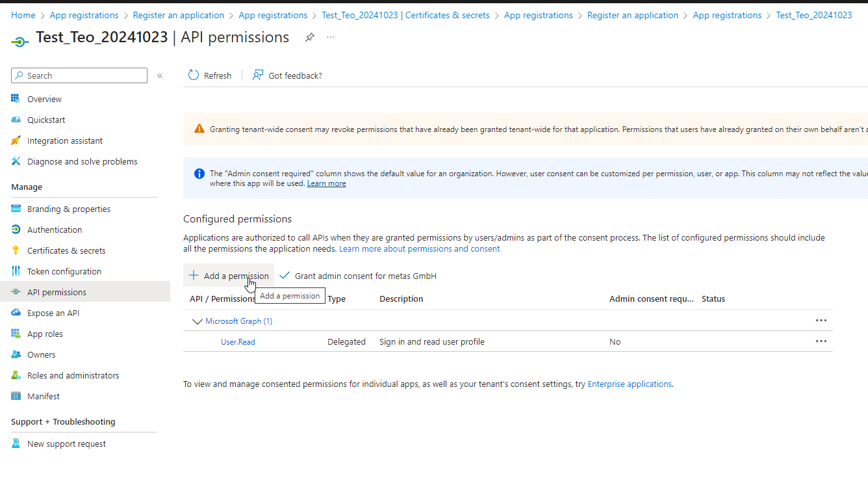Open Authentication in the sidebar menu
This screenshot has height=504, width=868.
coord(55,230)
